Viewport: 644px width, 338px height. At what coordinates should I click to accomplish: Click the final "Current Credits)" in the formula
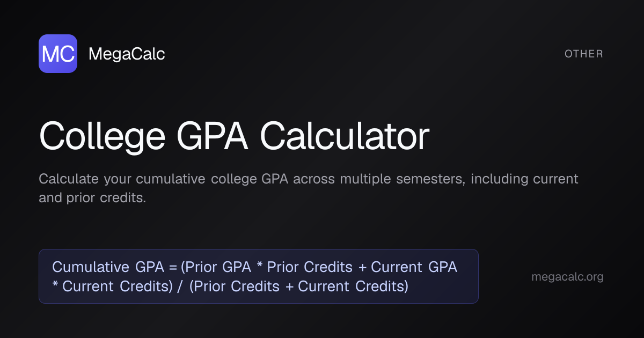(353, 286)
